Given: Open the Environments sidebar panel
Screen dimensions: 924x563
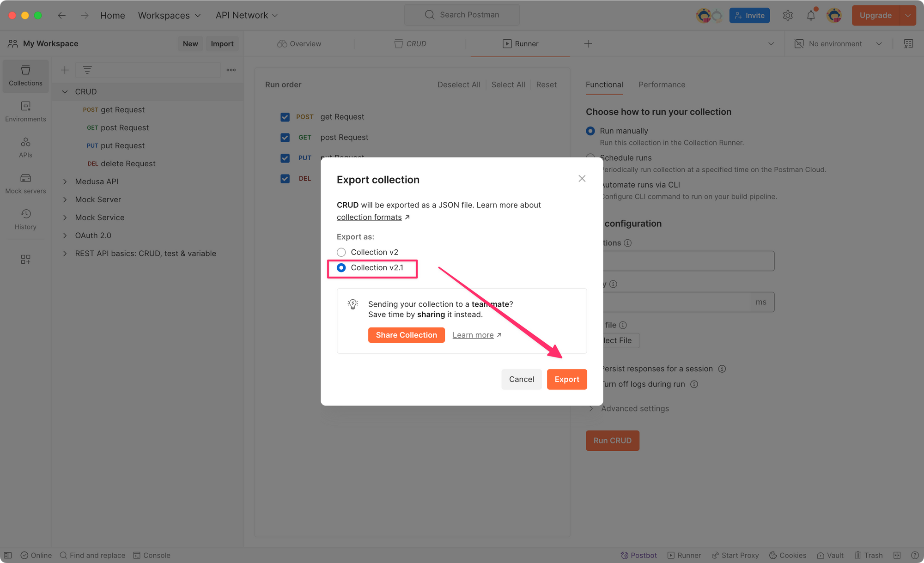Looking at the screenshot, I should [25, 111].
